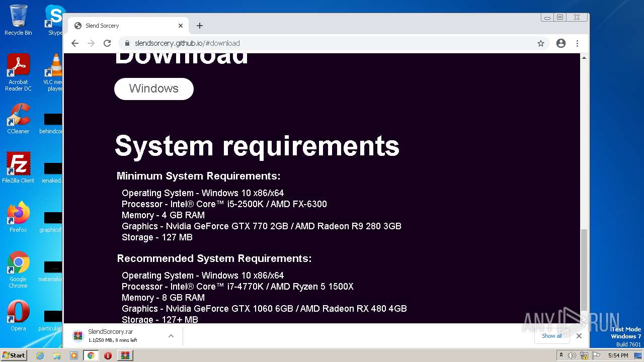Open File Explorer from taskbar
644x362 pixels.
coord(57,355)
